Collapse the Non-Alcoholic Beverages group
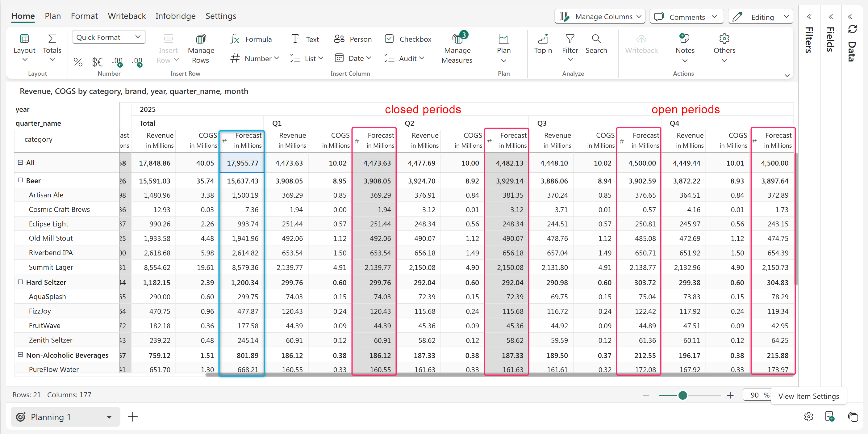Image resolution: width=868 pixels, height=434 pixels. point(20,354)
